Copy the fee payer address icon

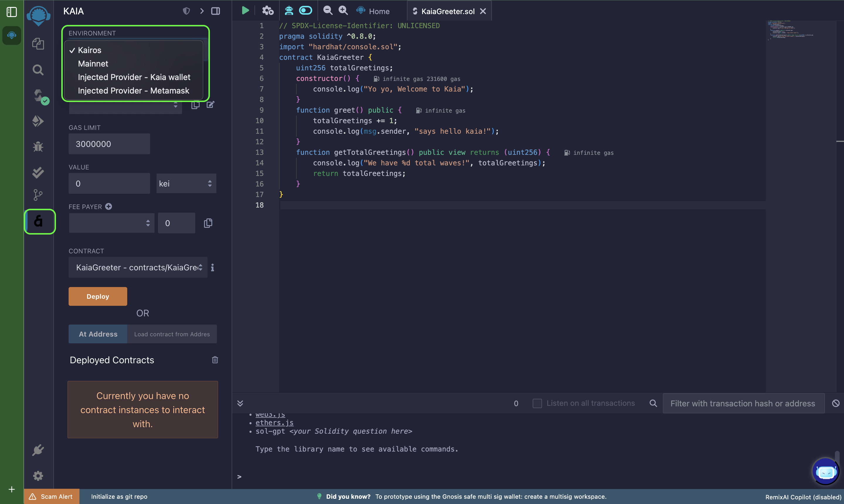click(x=208, y=223)
